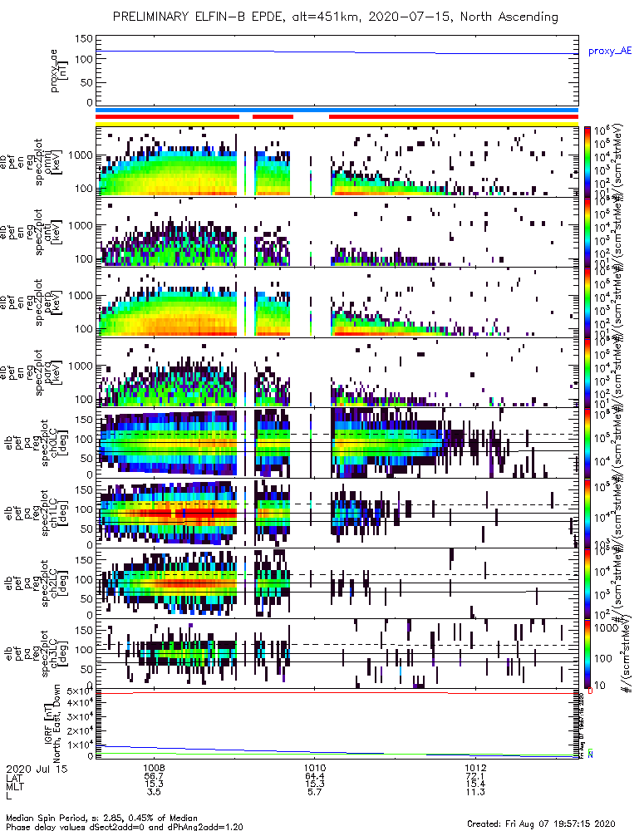Viewport: 644px width, 831px height.
Task: Click the L-shell value '5.7'
Action: tap(315, 792)
